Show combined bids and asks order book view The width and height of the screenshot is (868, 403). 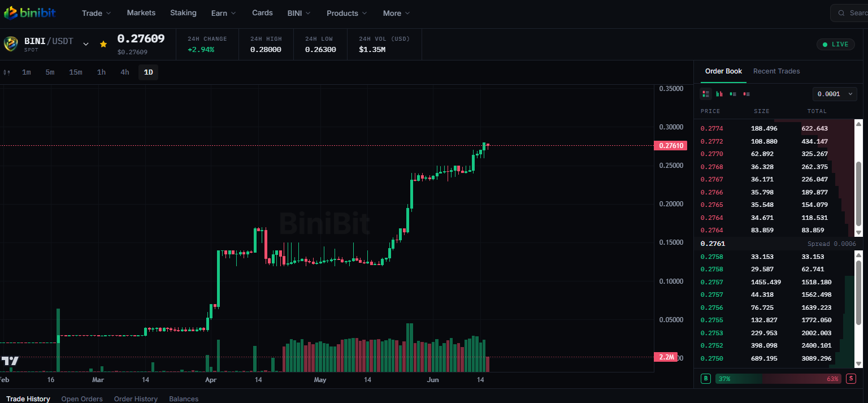pos(705,94)
